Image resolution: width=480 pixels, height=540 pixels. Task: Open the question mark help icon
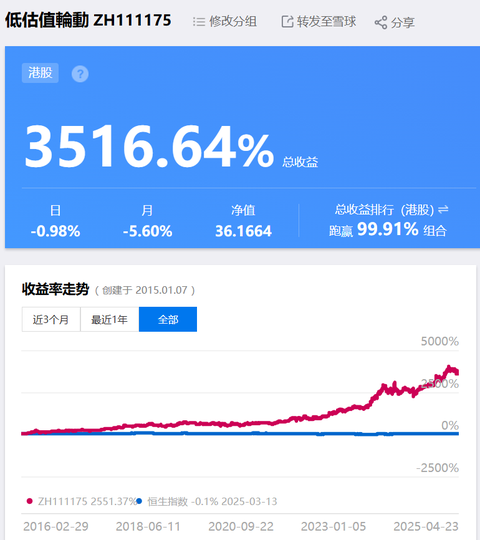coord(80,74)
